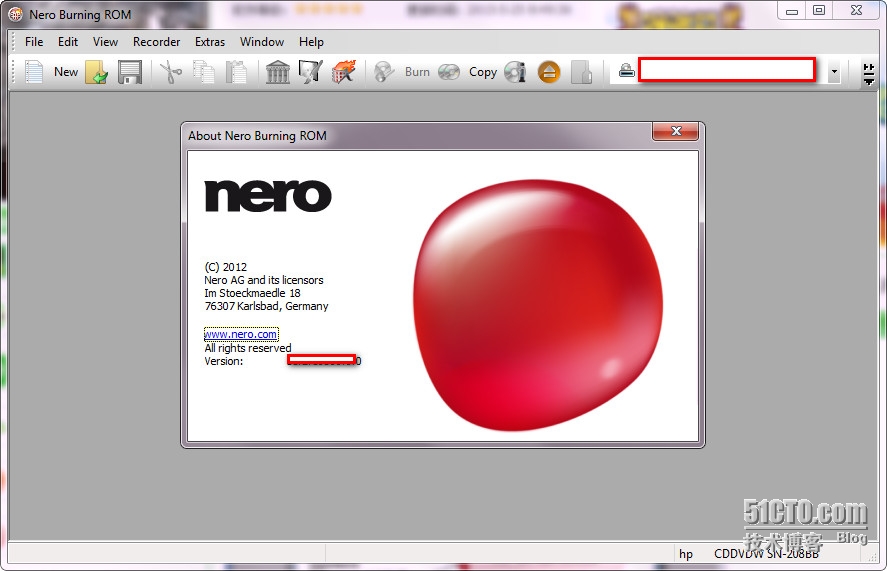Click the 'Im Stoeckmaedle 18' address line

(252, 293)
